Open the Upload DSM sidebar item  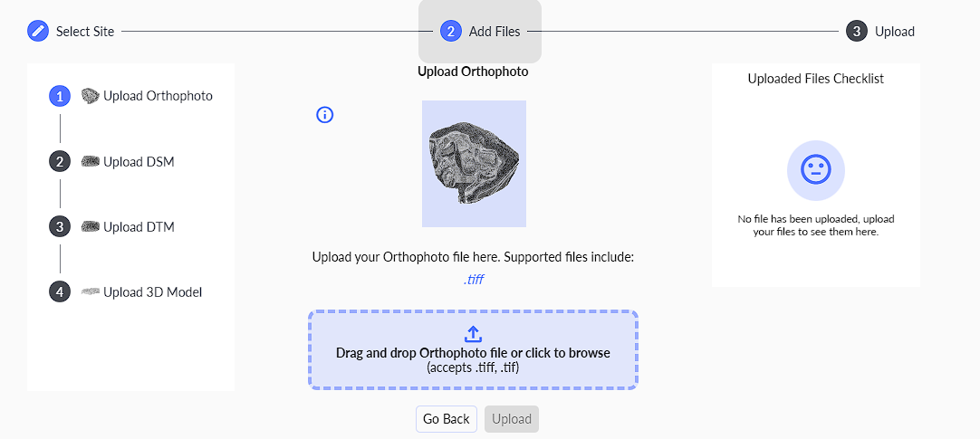(138, 161)
